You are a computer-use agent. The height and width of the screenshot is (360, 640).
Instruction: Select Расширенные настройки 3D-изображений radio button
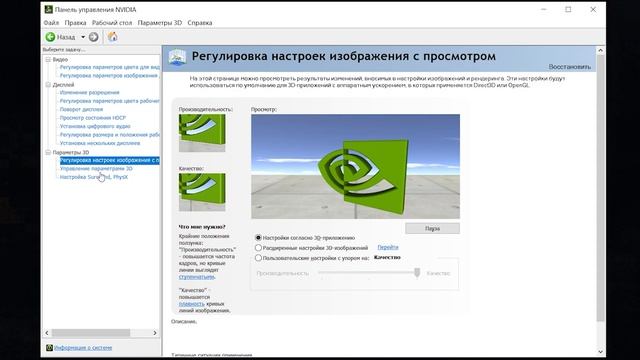(x=258, y=248)
